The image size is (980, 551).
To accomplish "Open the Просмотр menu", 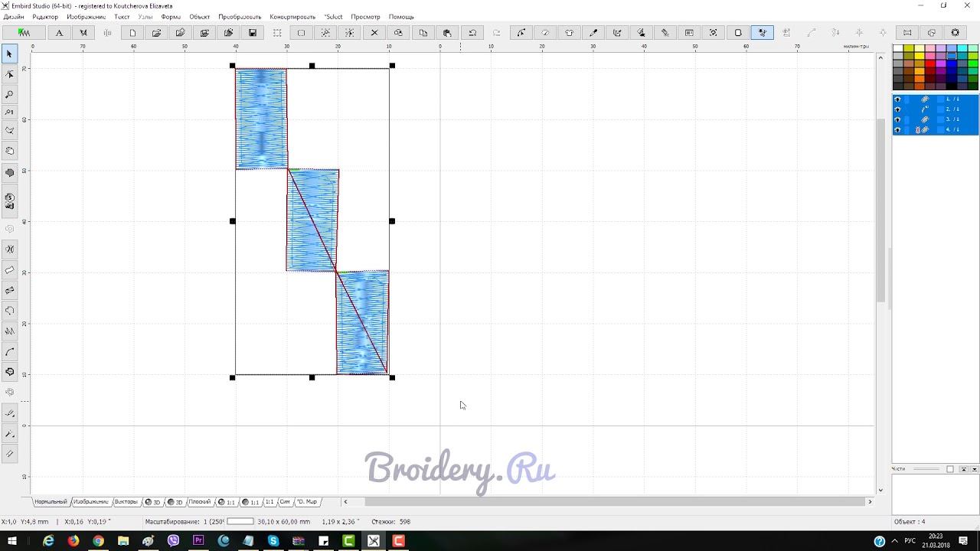I will pyautogui.click(x=365, y=17).
